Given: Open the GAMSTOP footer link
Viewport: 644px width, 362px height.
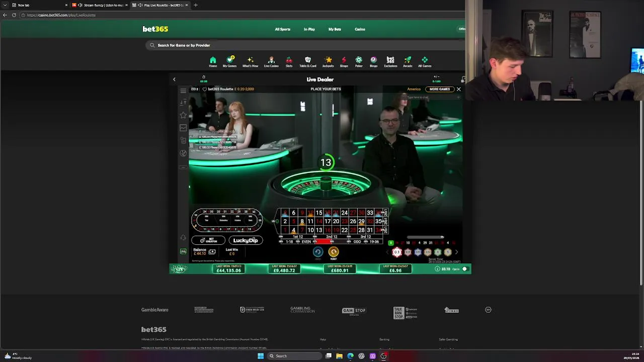Looking at the screenshot, I should [x=354, y=311].
